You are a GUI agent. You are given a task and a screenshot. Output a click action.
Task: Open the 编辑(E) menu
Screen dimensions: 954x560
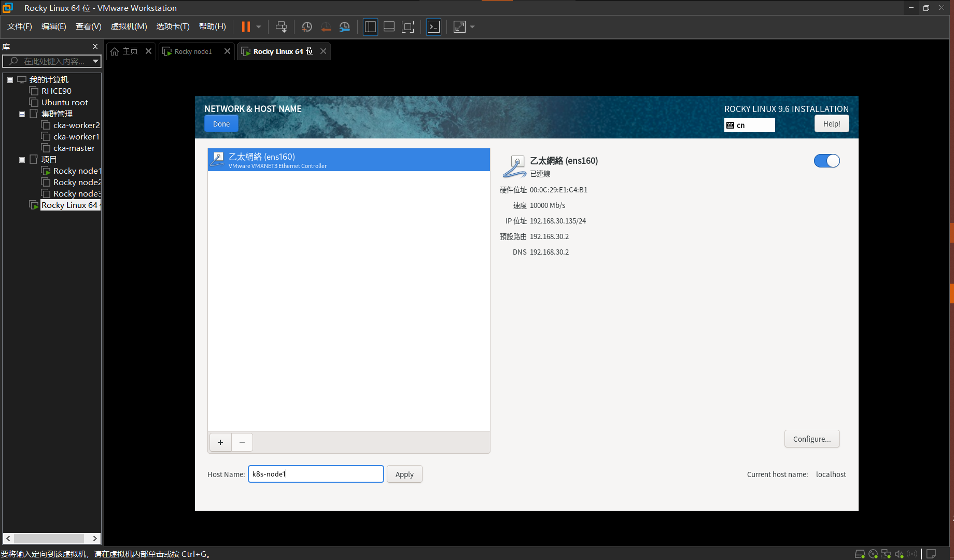(x=54, y=26)
